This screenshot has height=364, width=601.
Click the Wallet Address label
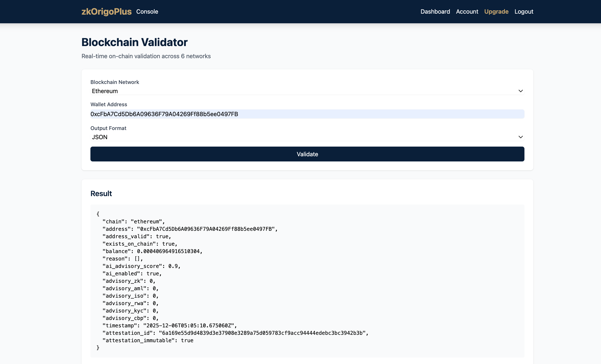pos(109,104)
